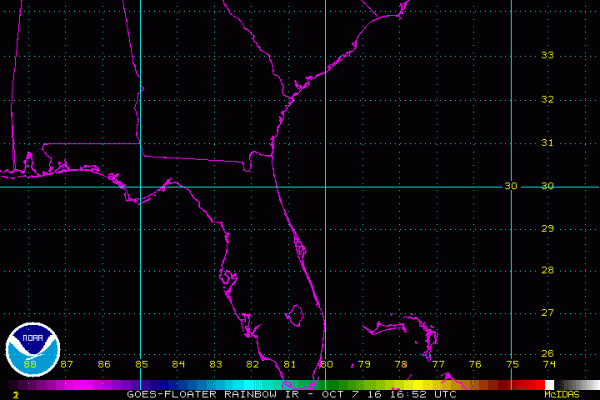The height and width of the screenshot is (400, 600).
Task: Click the latitude 28 label on right edge
Action: (547, 270)
